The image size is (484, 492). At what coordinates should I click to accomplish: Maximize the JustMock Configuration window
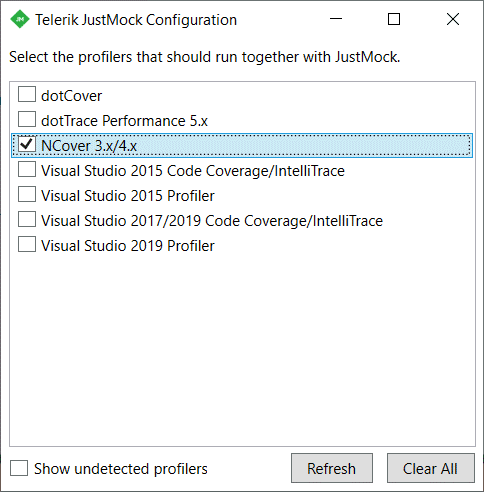(394, 19)
